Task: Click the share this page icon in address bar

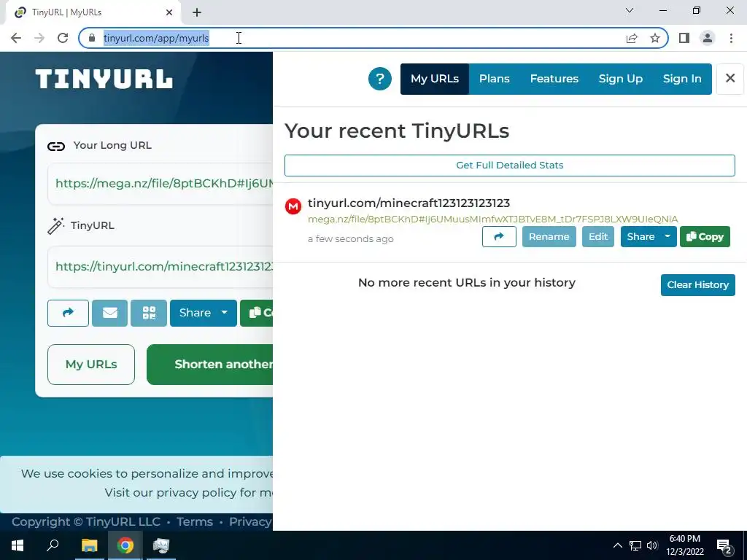Action: coord(632,38)
